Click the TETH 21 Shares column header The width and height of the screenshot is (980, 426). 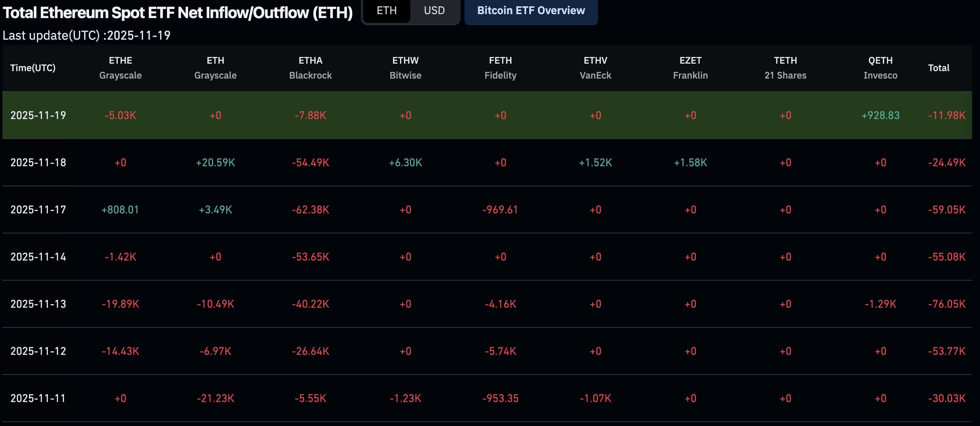click(x=785, y=68)
